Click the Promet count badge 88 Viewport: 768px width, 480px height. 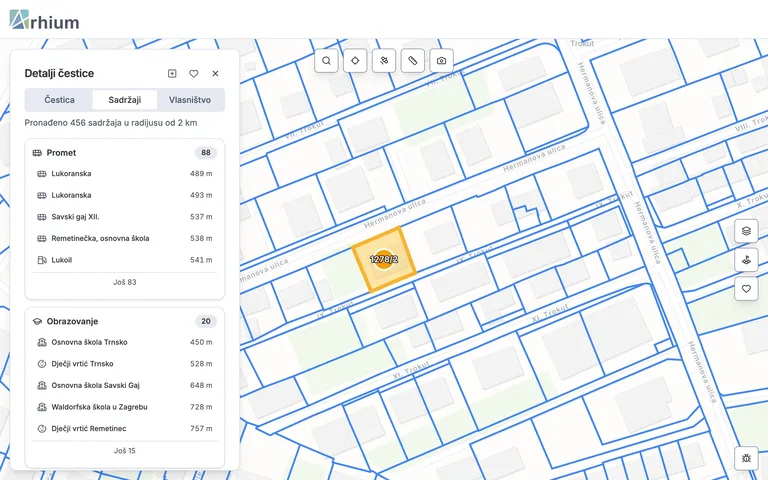point(206,153)
